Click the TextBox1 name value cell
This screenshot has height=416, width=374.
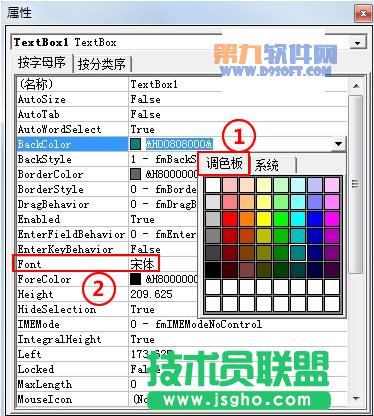click(154, 84)
